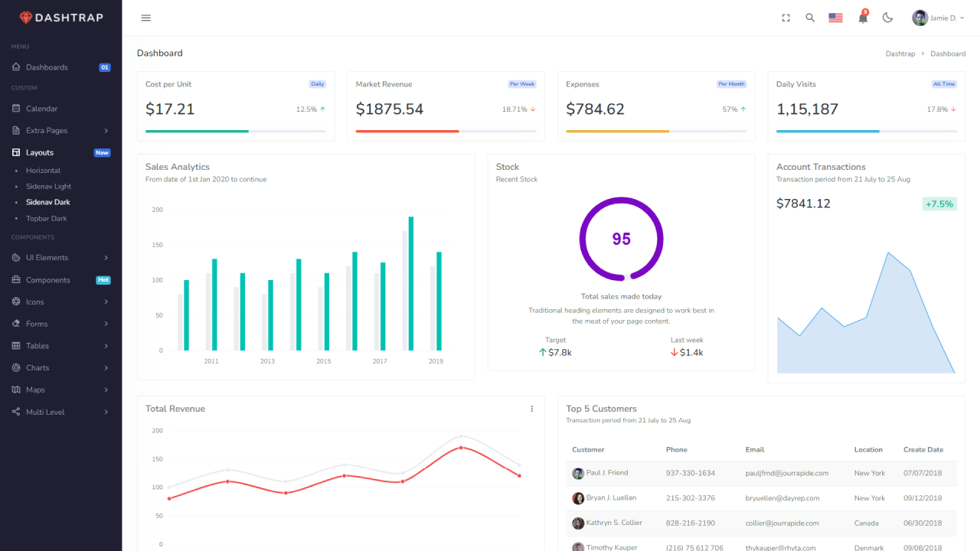Select the Sidenav Light layout

(48, 187)
